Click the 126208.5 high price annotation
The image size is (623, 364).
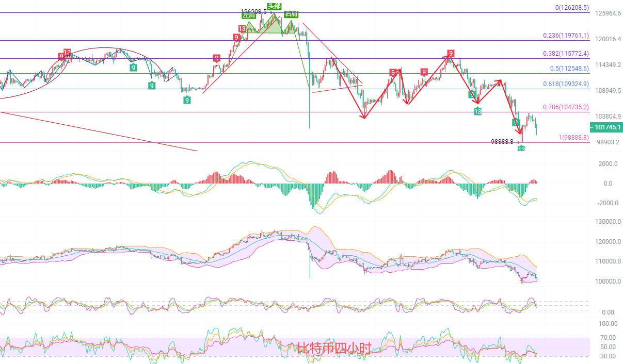point(253,11)
